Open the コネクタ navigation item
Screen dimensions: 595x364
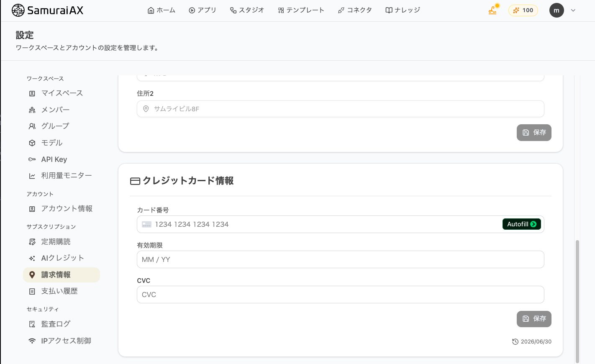[x=355, y=10]
